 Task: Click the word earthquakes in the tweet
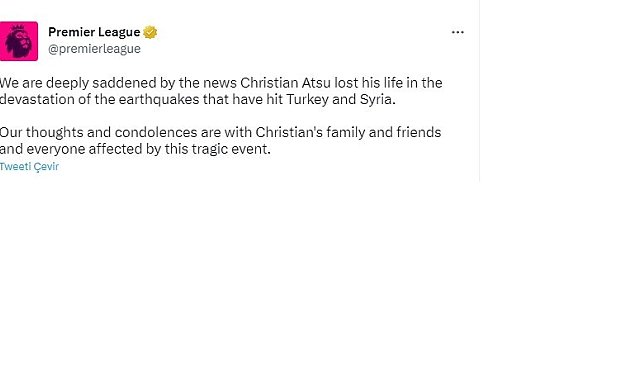click(159, 100)
